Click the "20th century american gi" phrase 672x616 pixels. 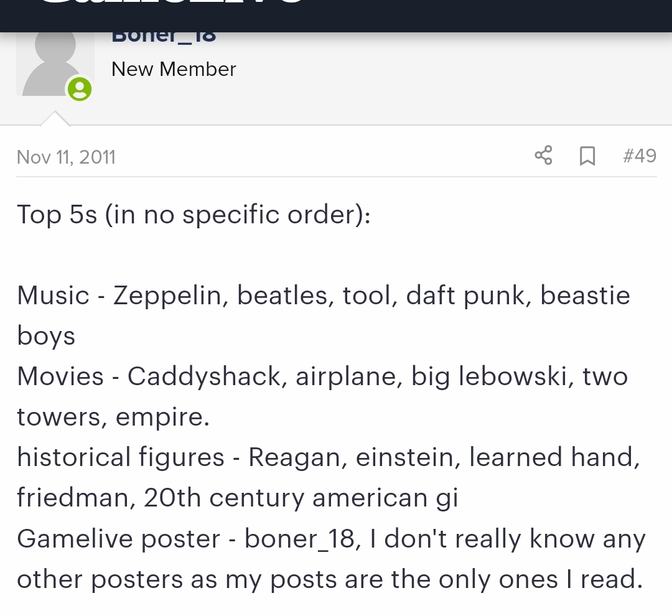point(301,498)
